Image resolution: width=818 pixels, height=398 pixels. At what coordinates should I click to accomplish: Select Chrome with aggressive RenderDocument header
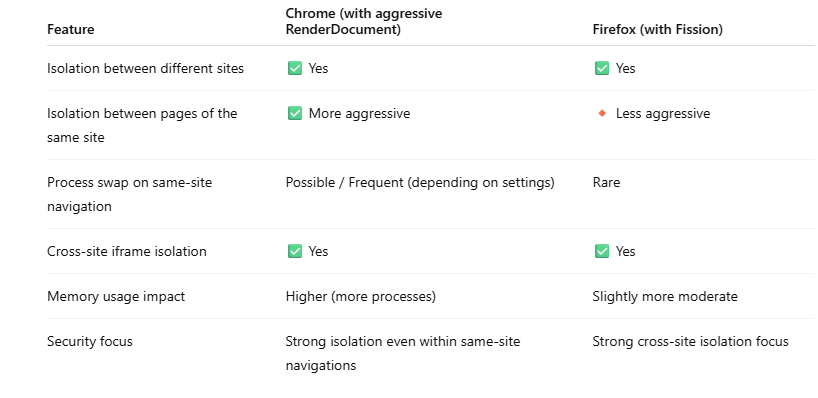click(364, 21)
